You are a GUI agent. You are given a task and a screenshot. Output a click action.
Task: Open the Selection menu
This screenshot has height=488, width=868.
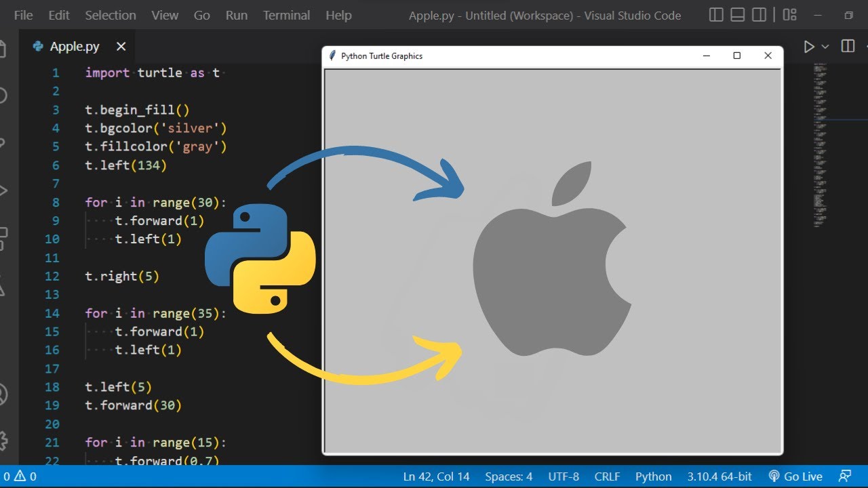pos(111,15)
